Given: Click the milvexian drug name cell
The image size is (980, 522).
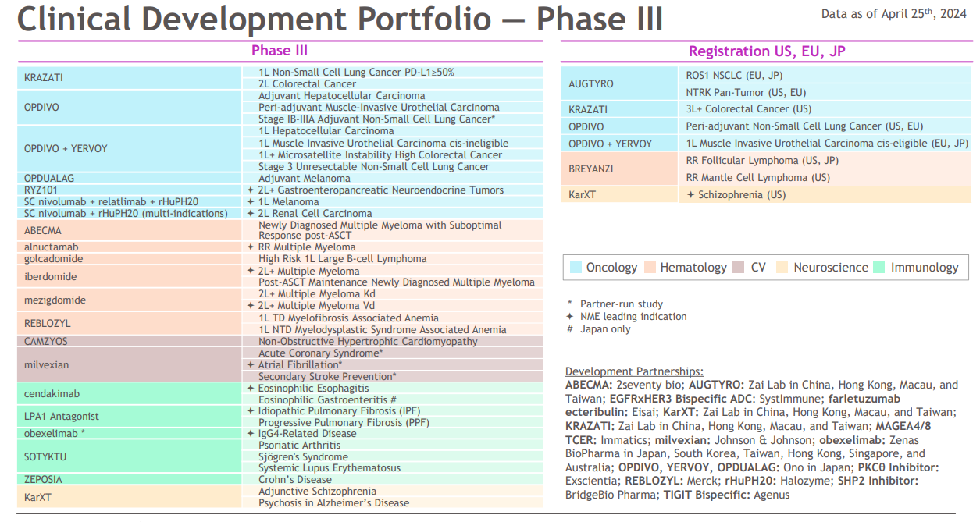Looking at the screenshot, I should click(130, 364).
